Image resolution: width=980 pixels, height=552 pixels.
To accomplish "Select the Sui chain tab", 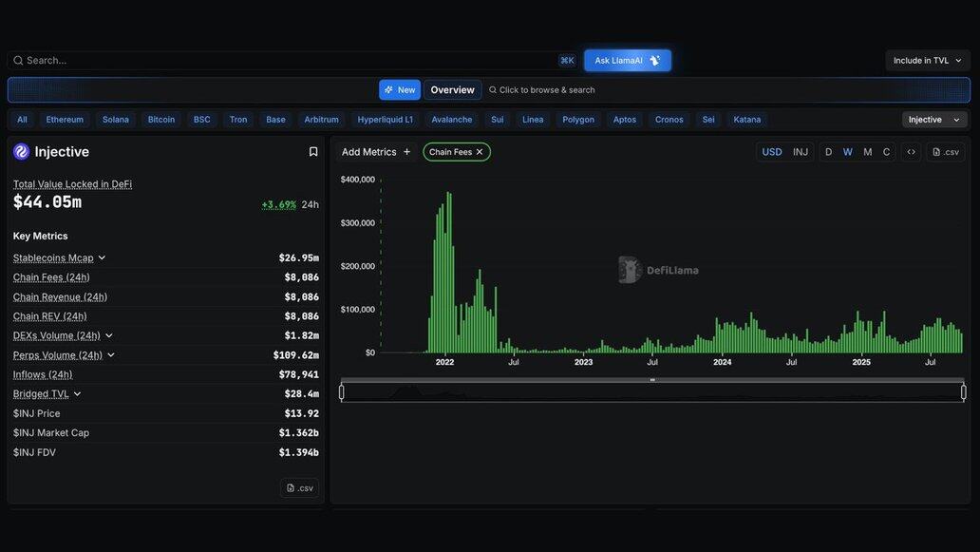I will [x=498, y=120].
